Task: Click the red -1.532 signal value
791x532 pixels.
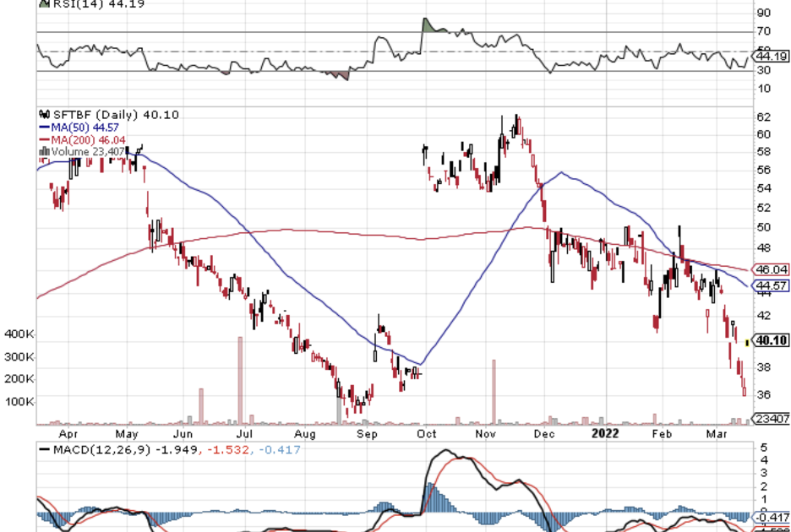Action: [226, 449]
